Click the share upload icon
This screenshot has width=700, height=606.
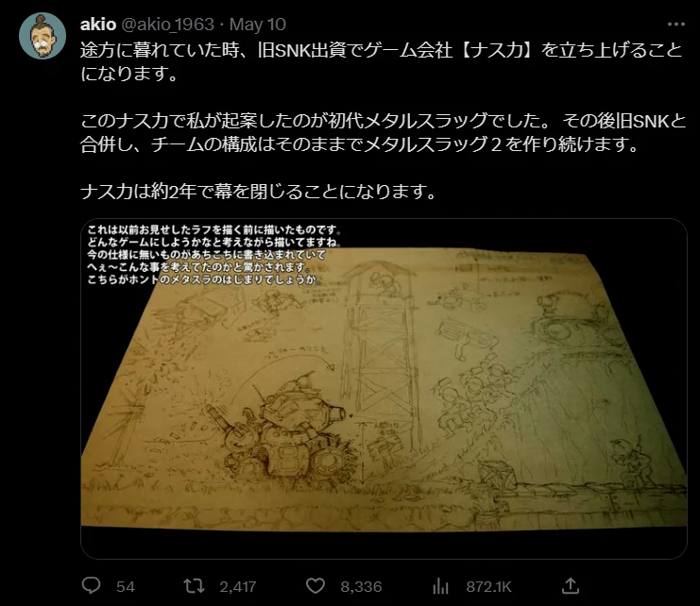coord(570,585)
